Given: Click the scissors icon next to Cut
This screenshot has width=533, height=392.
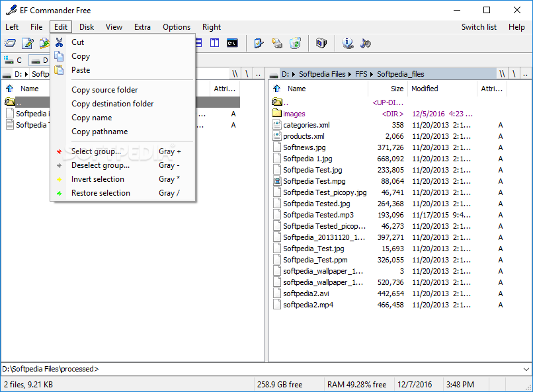Looking at the screenshot, I should [59, 42].
